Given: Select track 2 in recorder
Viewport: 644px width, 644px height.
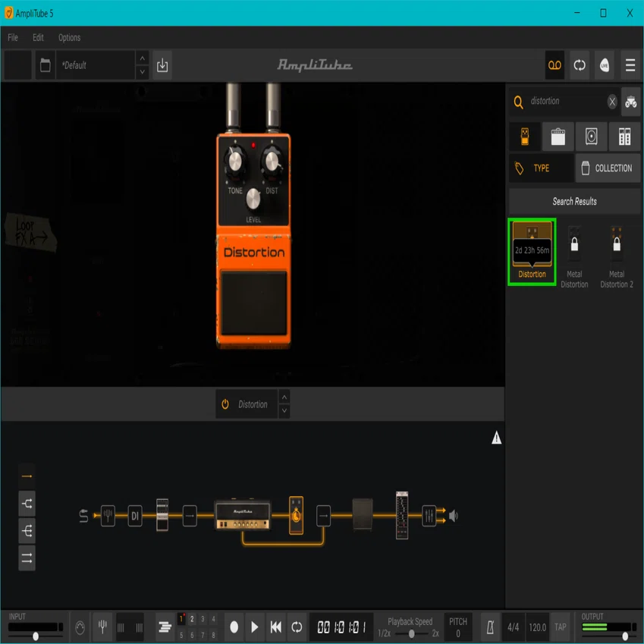Looking at the screenshot, I should [192, 618].
